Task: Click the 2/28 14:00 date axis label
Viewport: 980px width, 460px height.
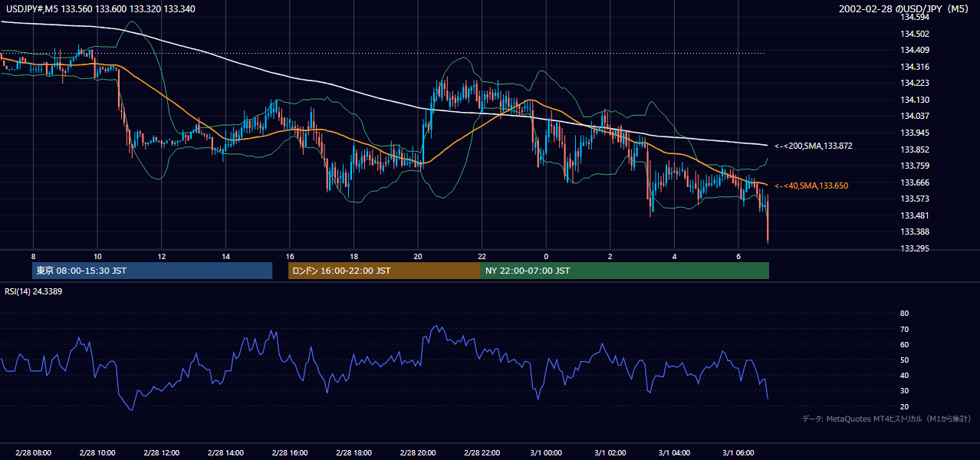Action: click(225, 453)
